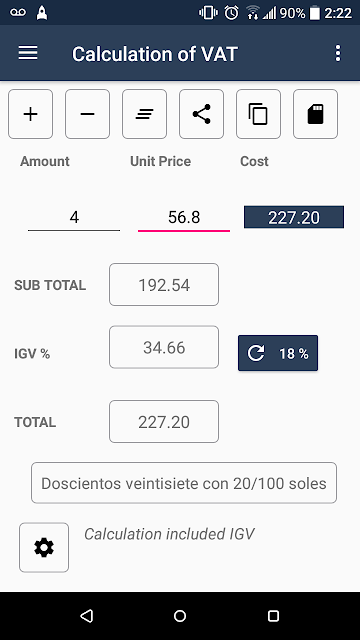Open settings with the gear icon
Viewport: 360px width, 640px height.
tap(44, 547)
